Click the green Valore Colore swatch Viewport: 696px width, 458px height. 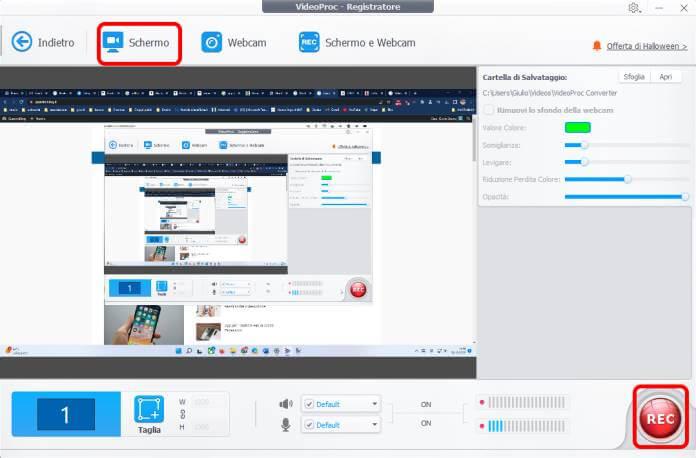click(x=577, y=128)
